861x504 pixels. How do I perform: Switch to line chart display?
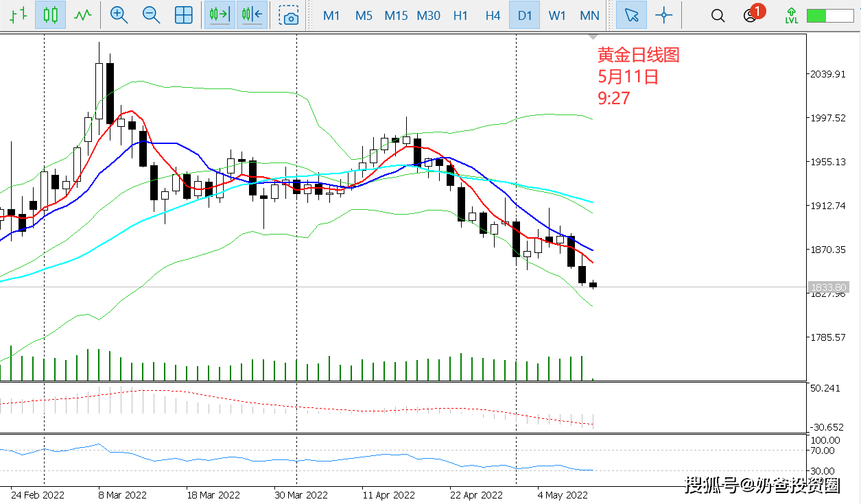(83, 15)
